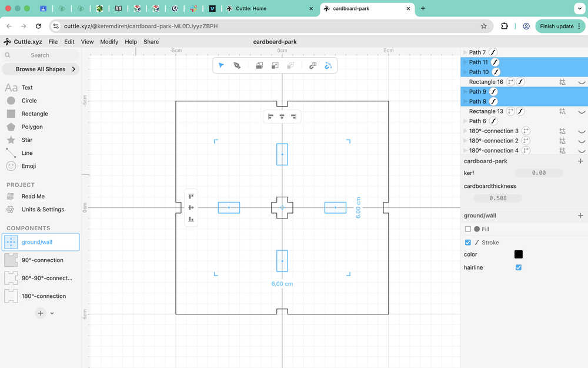Expand Path 6 disclosure triangle

coord(465,121)
